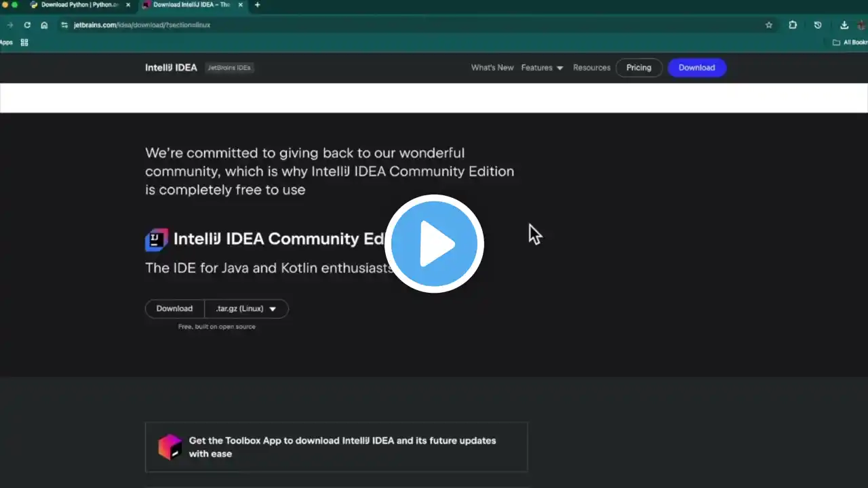Viewport: 868px width, 488px height.
Task: Open the Get the Toolbox App link
Action: (x=336, y=447)
